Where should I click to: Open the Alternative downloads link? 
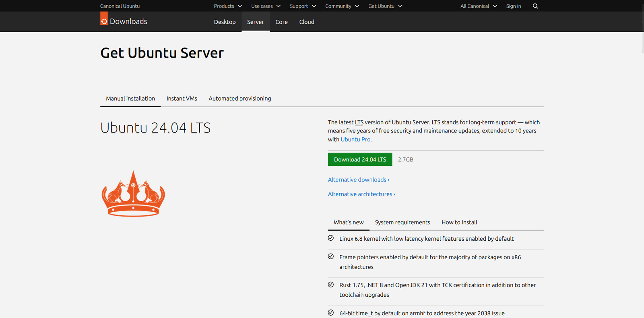click(358, 180)
